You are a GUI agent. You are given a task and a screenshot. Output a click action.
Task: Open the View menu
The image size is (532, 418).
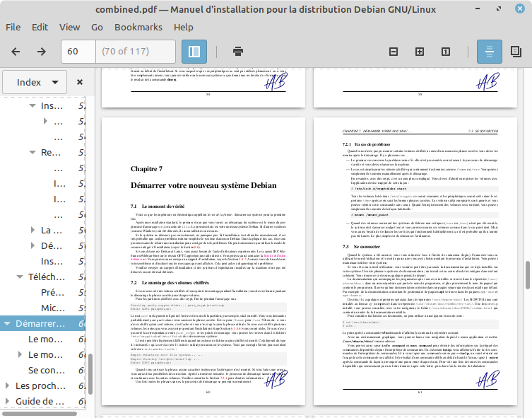pyautogui.click(x=69, y=27)
